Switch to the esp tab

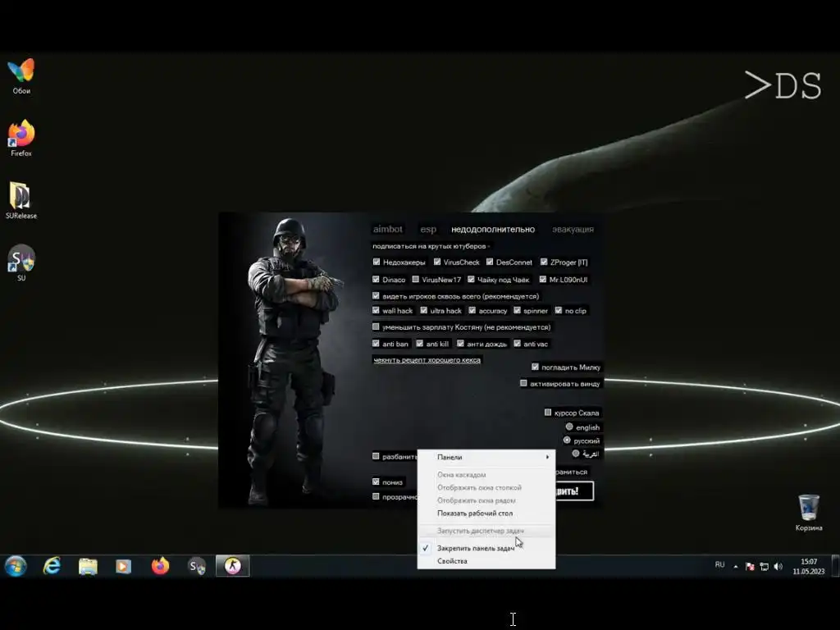pyautogui.click(x=428, y=230)
